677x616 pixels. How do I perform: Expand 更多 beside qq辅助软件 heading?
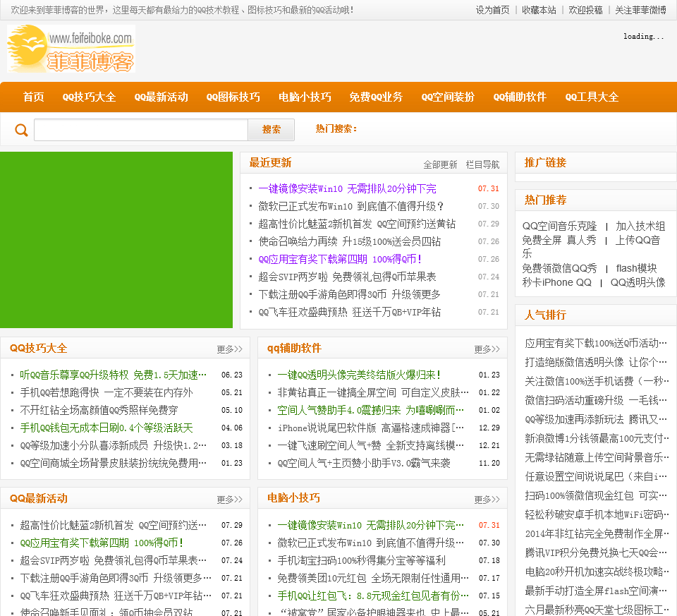(487, 349)
